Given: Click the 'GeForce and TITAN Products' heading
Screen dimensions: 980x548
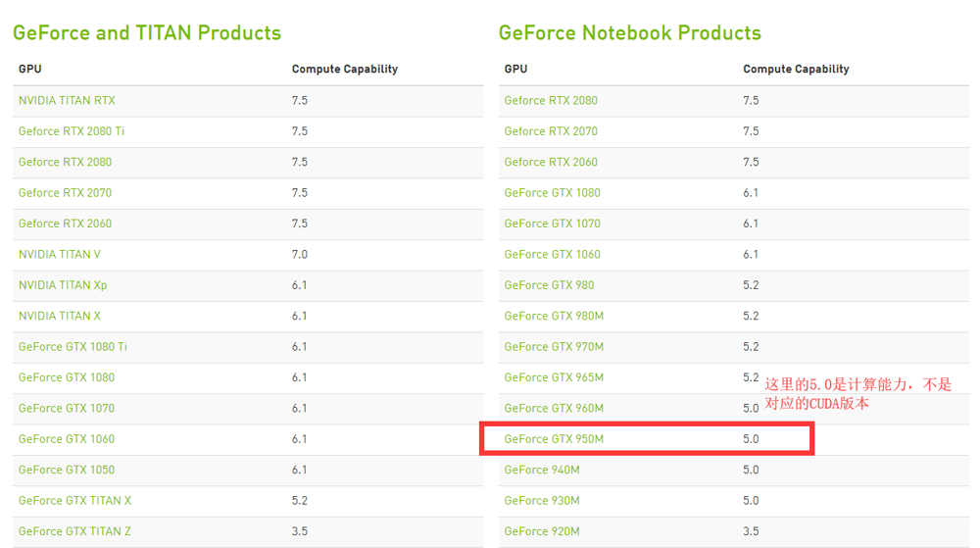Looking at the screenshot, I should pos(147,32).
